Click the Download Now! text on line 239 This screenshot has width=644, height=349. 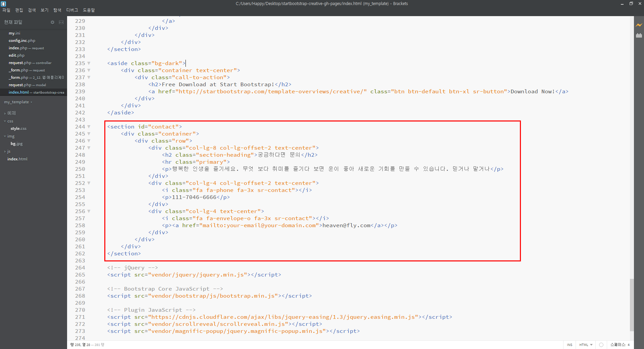tap(533, 92)
